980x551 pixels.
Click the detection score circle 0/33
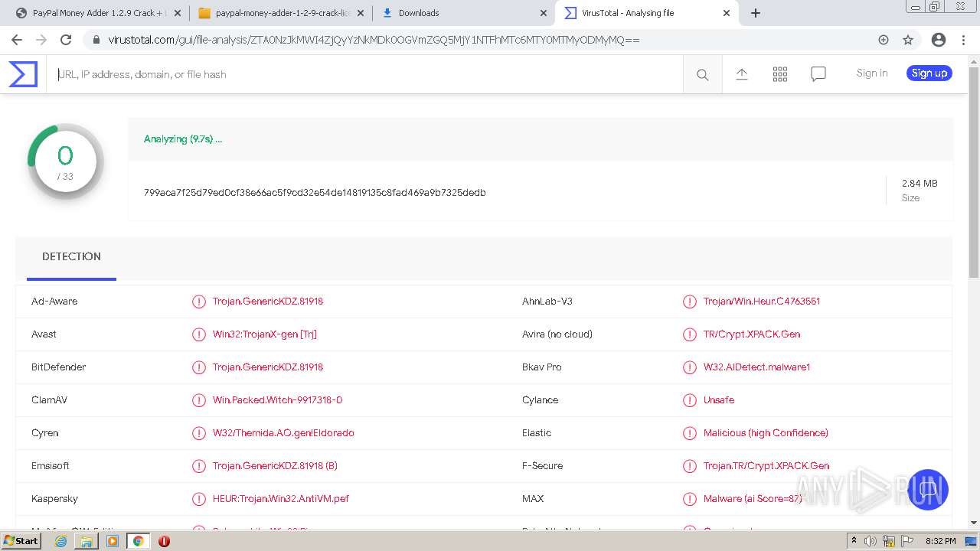coord(66,161)
